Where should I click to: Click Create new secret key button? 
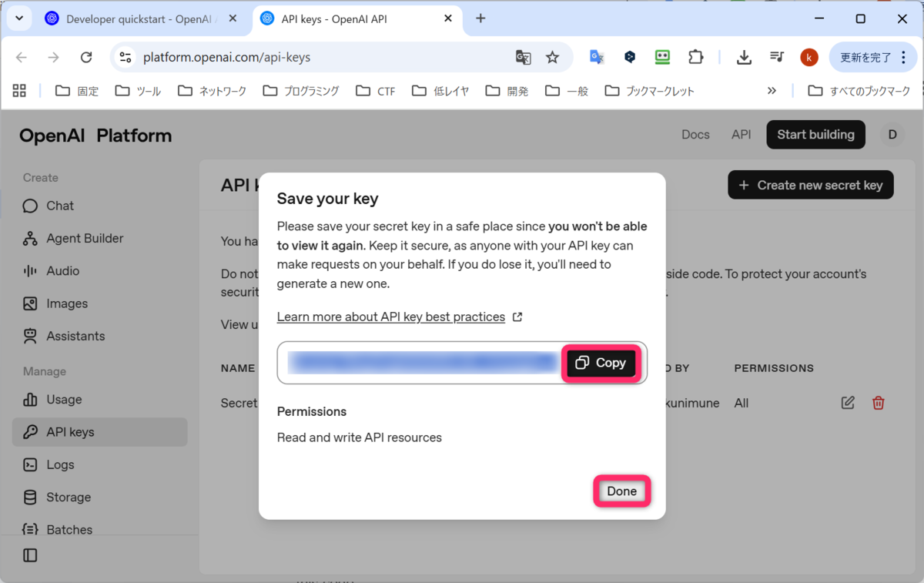tap(811, 185)
